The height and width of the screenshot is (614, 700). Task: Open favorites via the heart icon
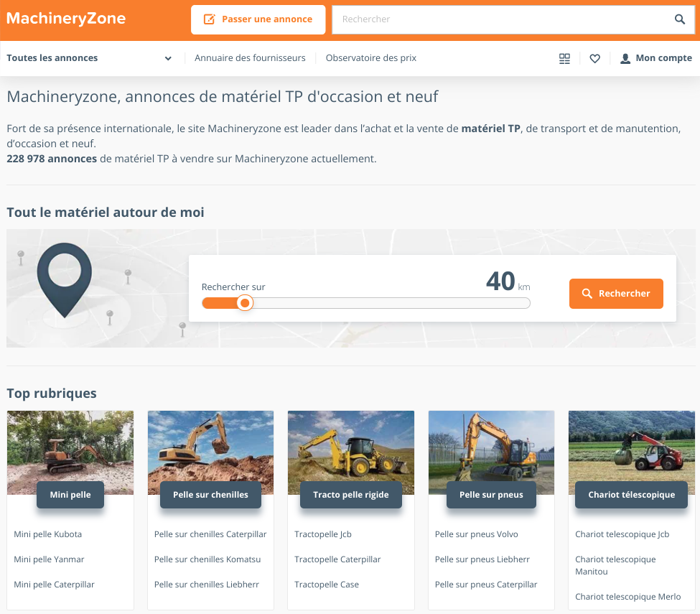[594, 58]
